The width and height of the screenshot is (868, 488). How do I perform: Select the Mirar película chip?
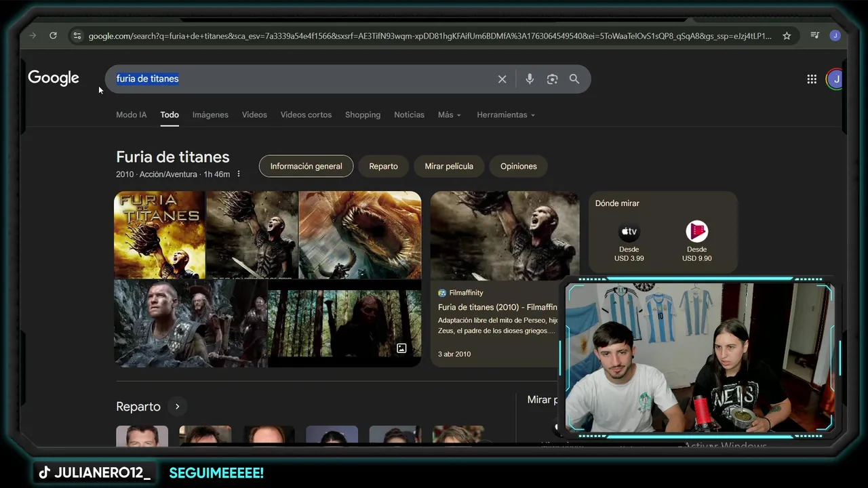point(449,166)
